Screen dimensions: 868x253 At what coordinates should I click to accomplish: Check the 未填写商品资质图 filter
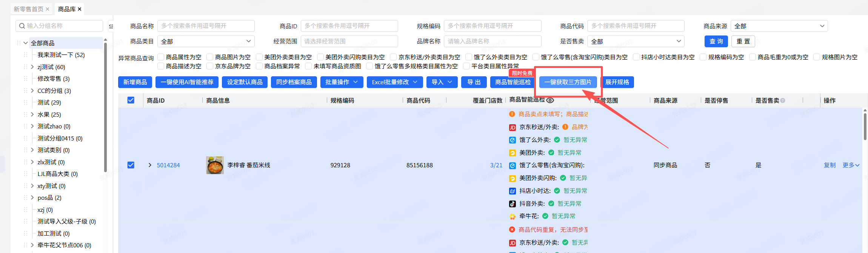coord(308,66)
